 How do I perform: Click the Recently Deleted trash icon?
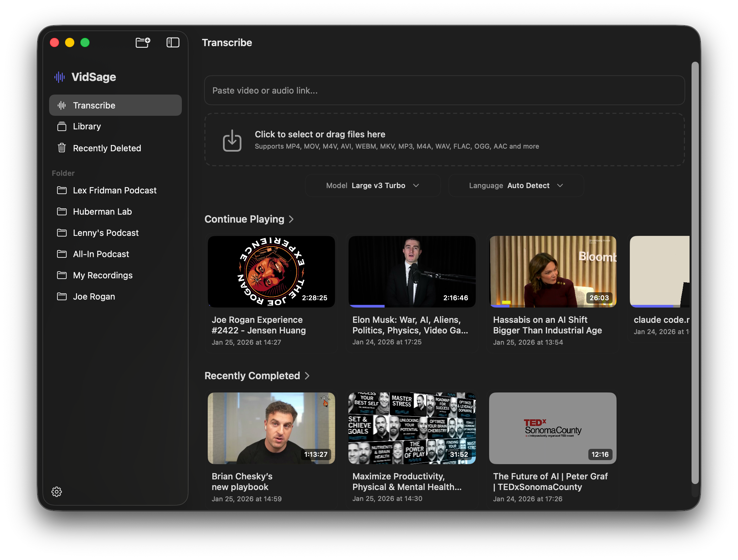click(x=62, y=148)
